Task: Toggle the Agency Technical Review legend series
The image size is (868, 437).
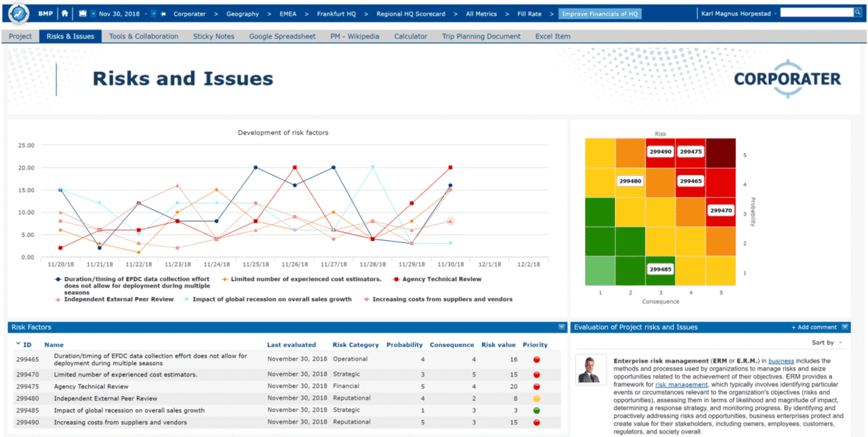Action: click(x=441, y=279)
